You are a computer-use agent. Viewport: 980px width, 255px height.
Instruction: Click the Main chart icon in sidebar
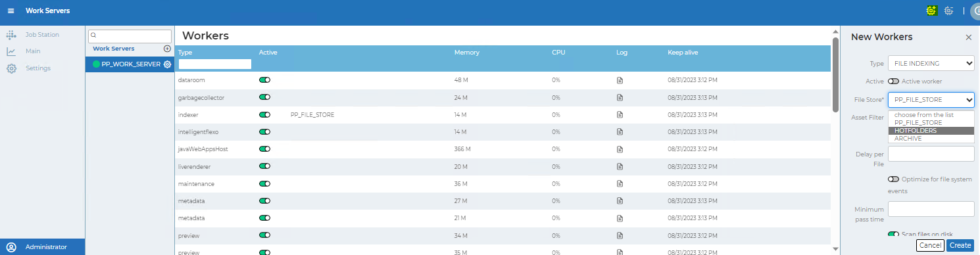pyautogui.click(x=11, y=51)
